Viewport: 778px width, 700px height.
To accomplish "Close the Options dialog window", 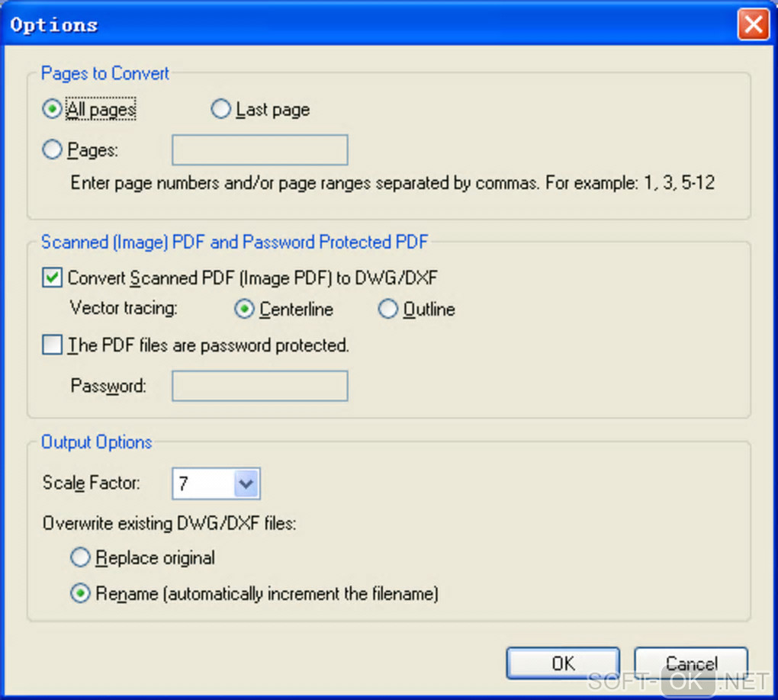I will click(752, 25).
